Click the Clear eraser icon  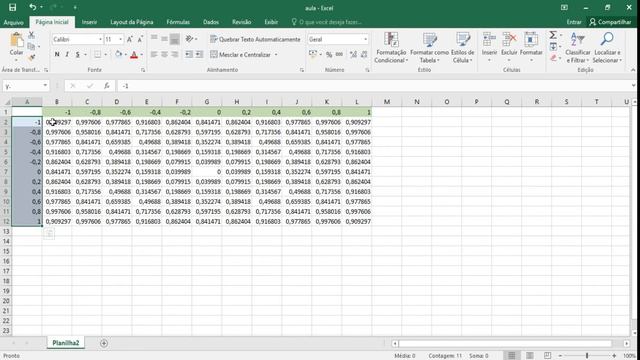553,58
